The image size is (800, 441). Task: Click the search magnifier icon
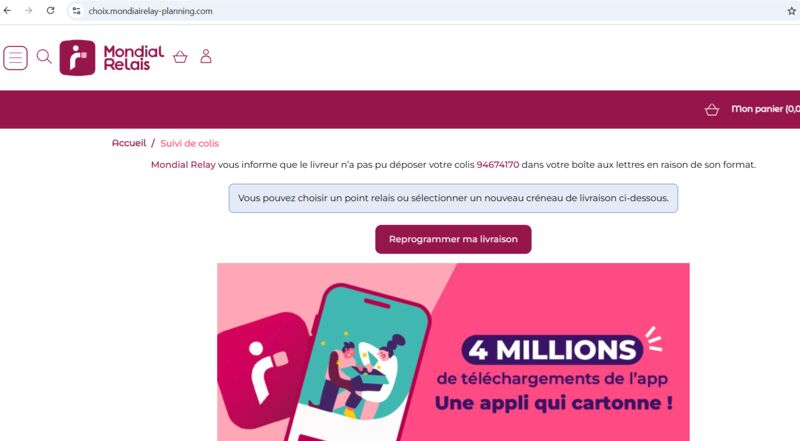[44, 57]
